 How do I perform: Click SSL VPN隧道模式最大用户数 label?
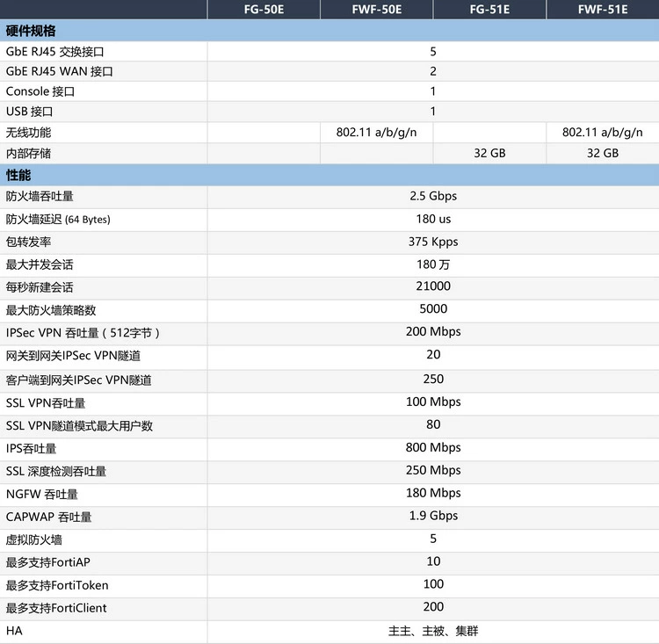tap(79, 426)
